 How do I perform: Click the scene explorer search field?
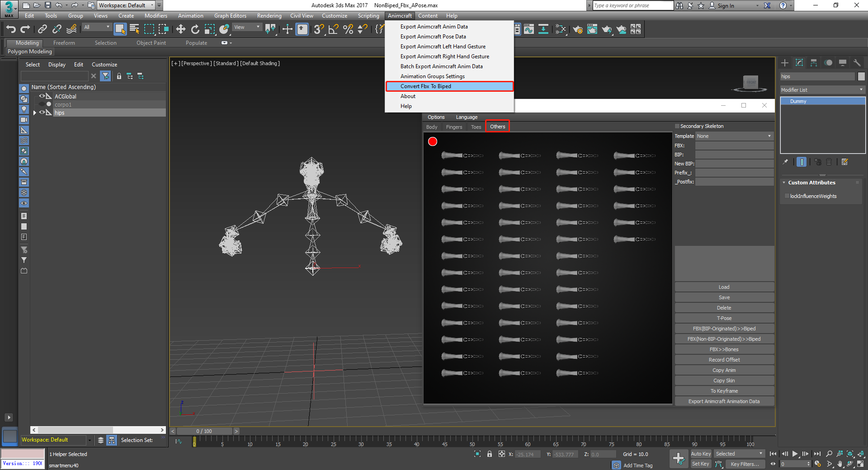(x=55, y=76)
